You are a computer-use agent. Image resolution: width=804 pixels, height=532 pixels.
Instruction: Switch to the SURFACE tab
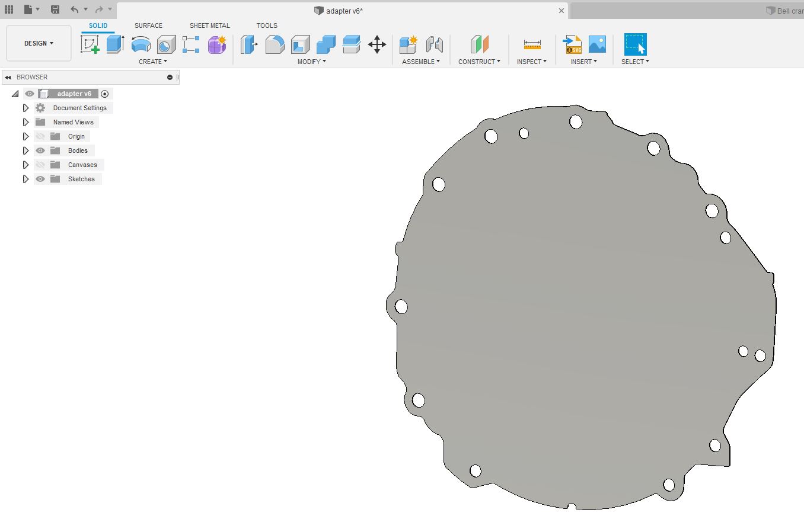[148, 25]
